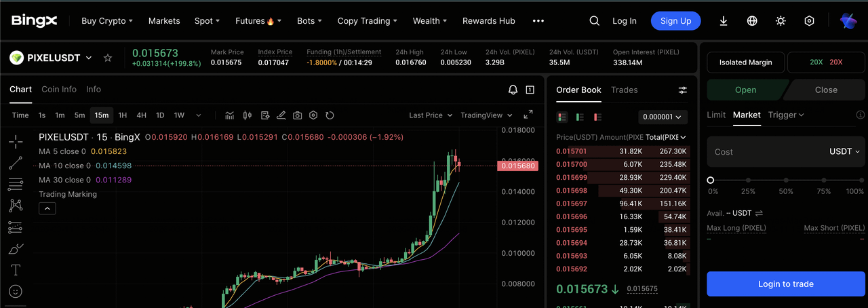Click the order sheet icon in chart toolbar
The width and height of the screenshot is (868, 308).
(264, 115)
